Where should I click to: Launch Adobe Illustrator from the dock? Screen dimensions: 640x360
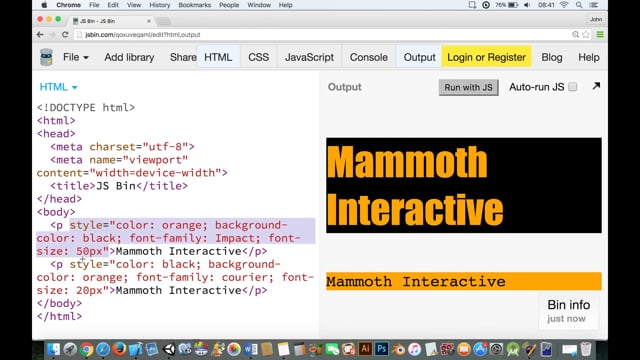365,349
